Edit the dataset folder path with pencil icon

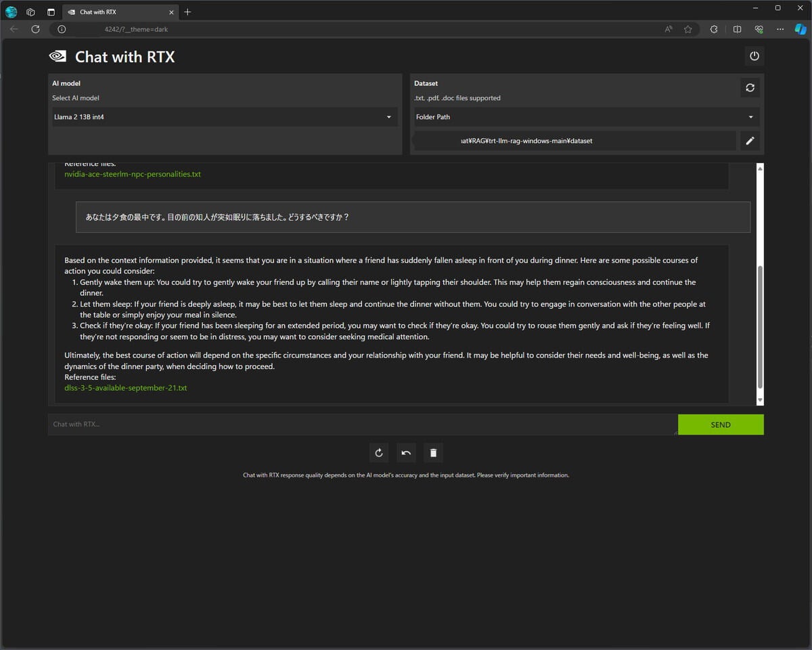(x=749, y=140)
